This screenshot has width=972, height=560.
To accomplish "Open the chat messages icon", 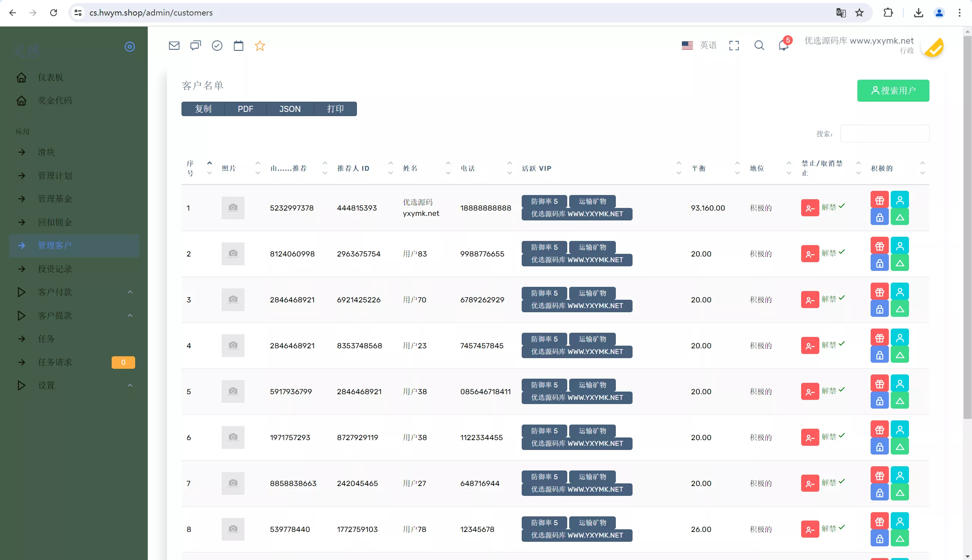I will tap(196, 46).
